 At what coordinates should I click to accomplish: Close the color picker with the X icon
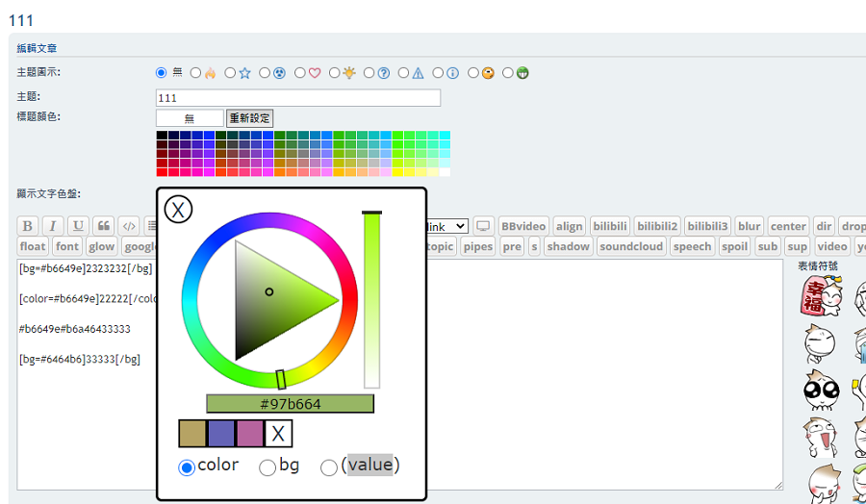point(178,209)
